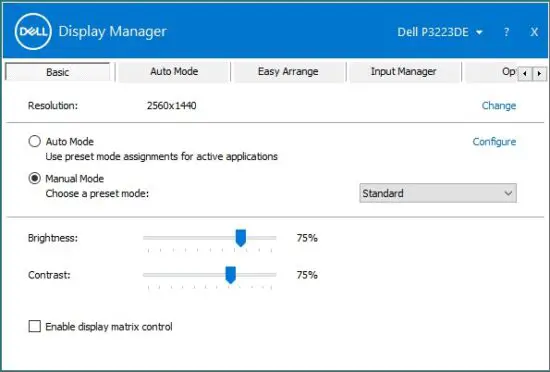
Task: Click the Change resolution link
Action: coord(498,106)
